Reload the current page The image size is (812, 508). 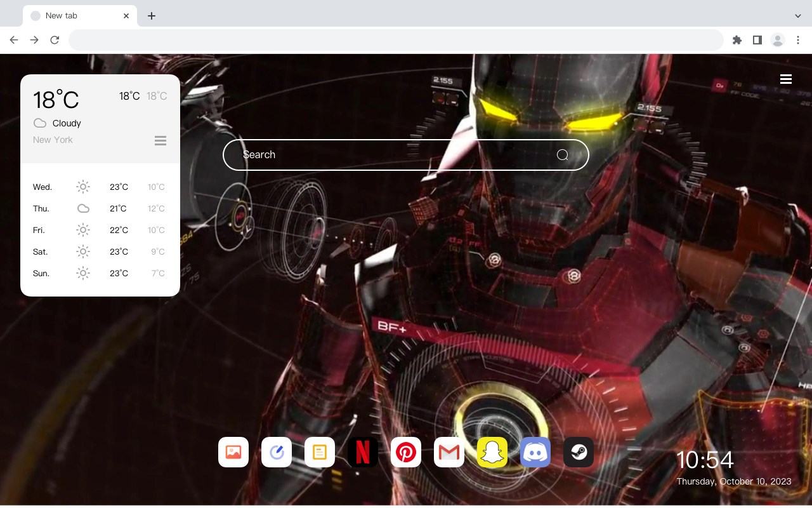coord(55,40)
